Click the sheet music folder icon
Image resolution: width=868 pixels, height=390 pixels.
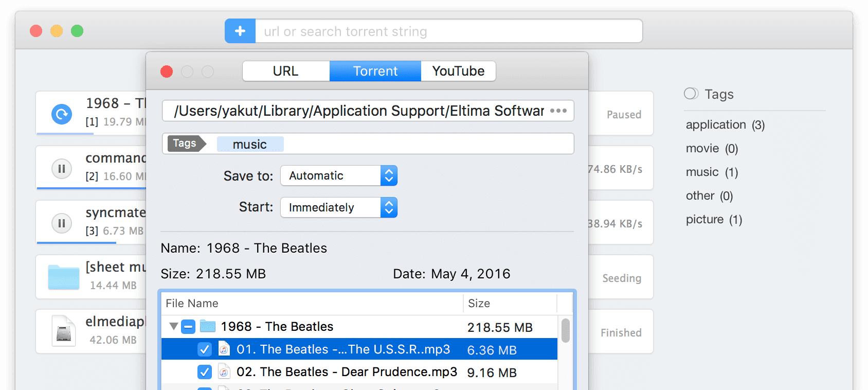click(63, 277)
